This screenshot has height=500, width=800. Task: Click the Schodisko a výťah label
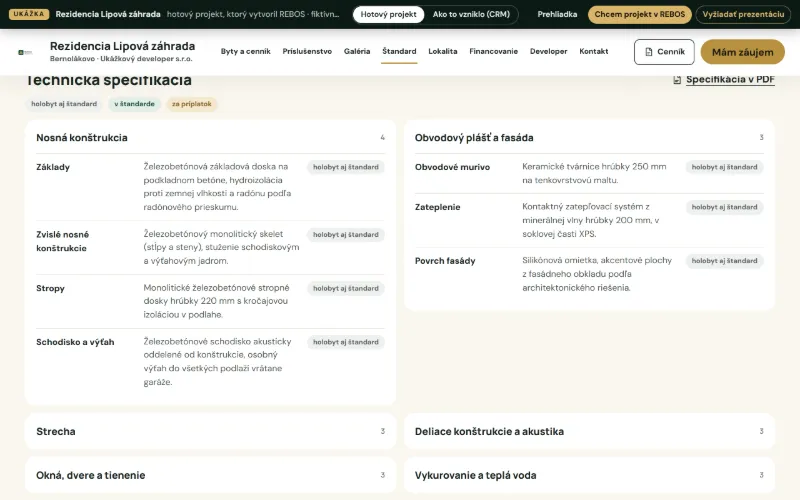(x=75, y=342)
